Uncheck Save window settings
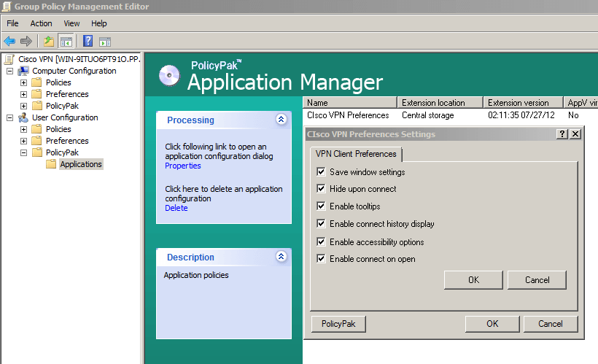 [x=321, y=171]
